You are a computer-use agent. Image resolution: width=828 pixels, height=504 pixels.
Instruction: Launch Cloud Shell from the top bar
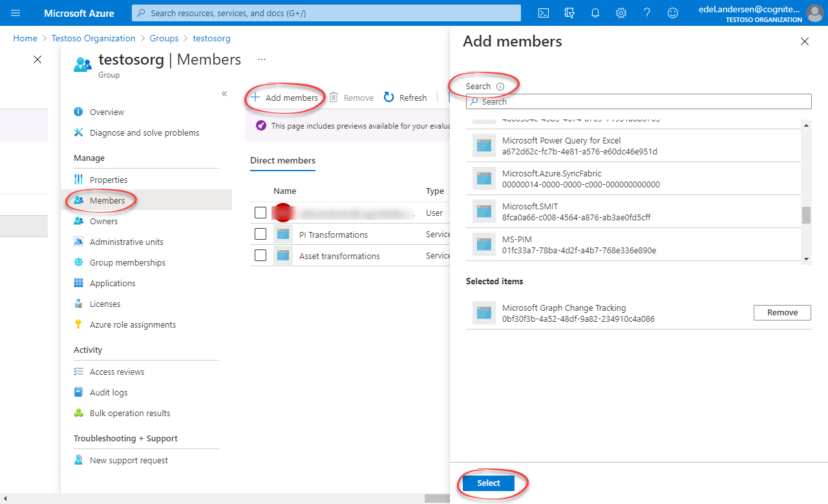[x=544, y=13]
